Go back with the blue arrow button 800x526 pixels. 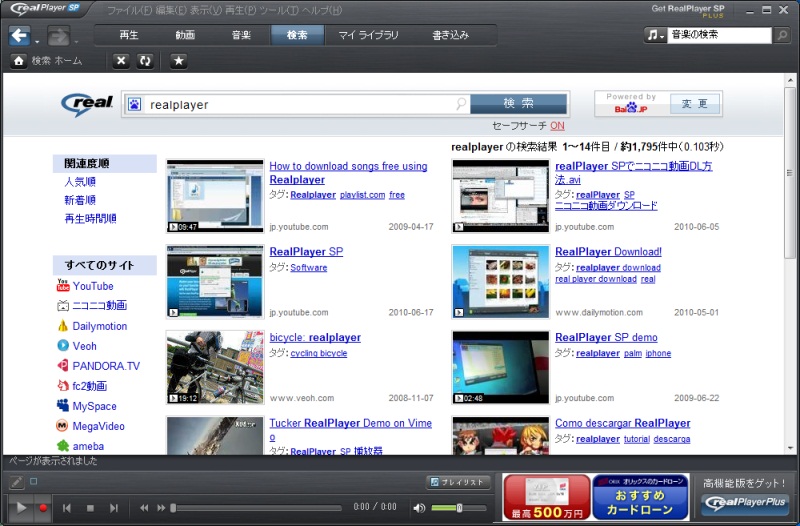pos(19,36)
